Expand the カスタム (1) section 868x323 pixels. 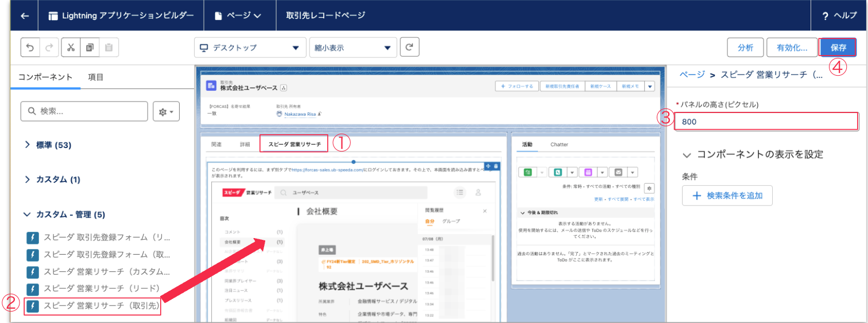click(53, 180)
